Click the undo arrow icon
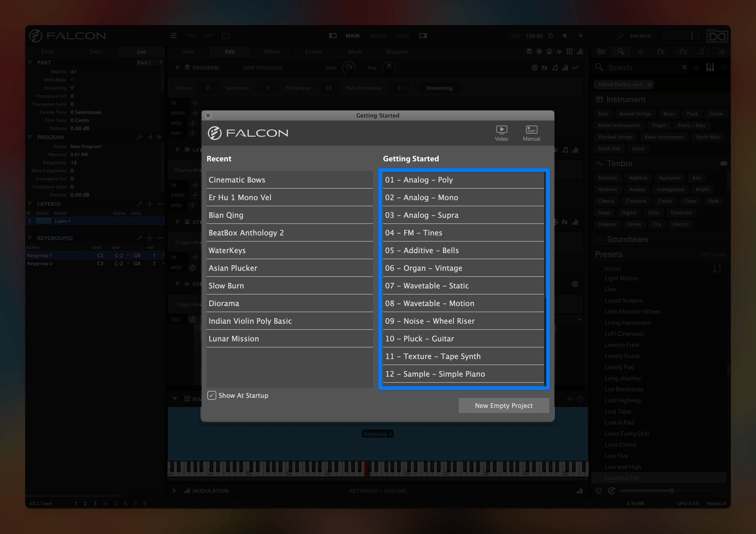756x534 pixels. [x=191, y=35]
